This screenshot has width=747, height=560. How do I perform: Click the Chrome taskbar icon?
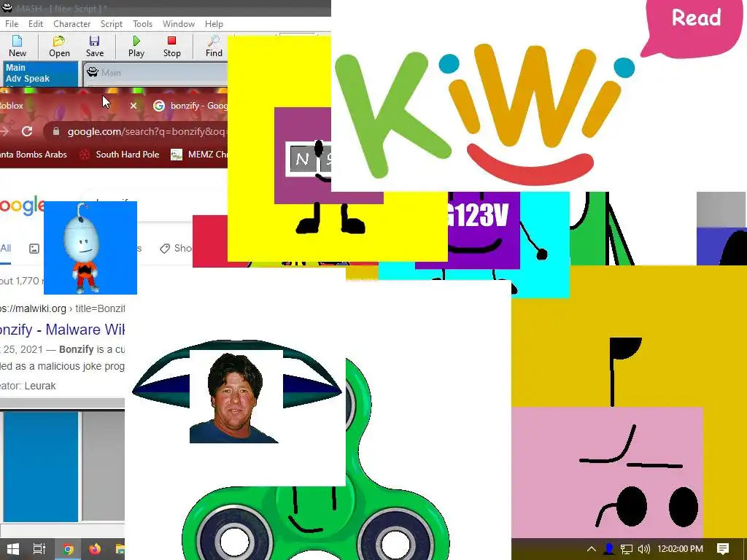point(68,549)
